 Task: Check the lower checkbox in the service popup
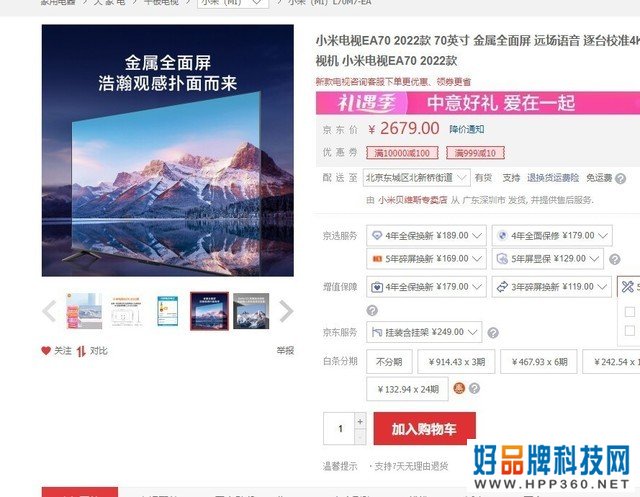pyautogui.click(x=630, y=330)
